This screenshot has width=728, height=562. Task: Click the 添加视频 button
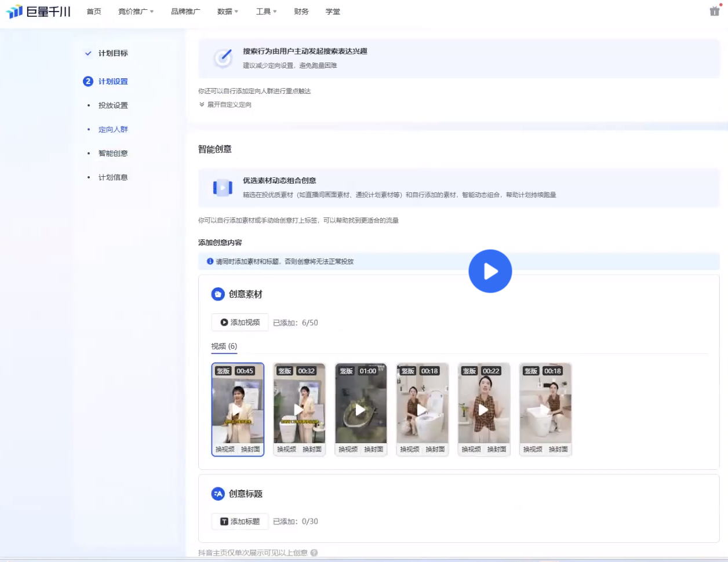(x=240, y=322)
